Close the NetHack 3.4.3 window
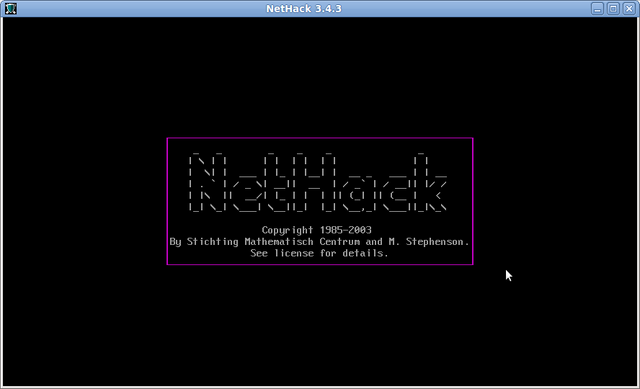640x389 pixels. [629, 9]
